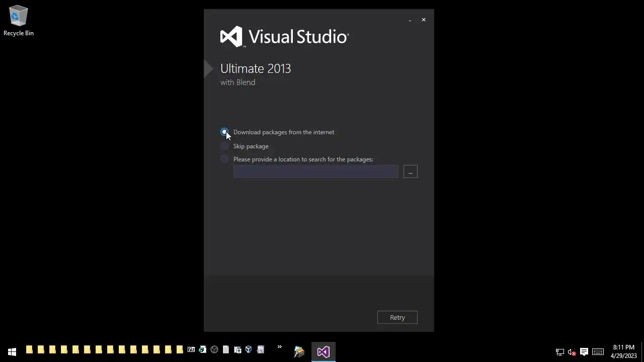Image resolution: width=644 pixels, height=362 pixels.
Task: Open the VirtualBox cube taskbar icon
Action: click(249, 350)
